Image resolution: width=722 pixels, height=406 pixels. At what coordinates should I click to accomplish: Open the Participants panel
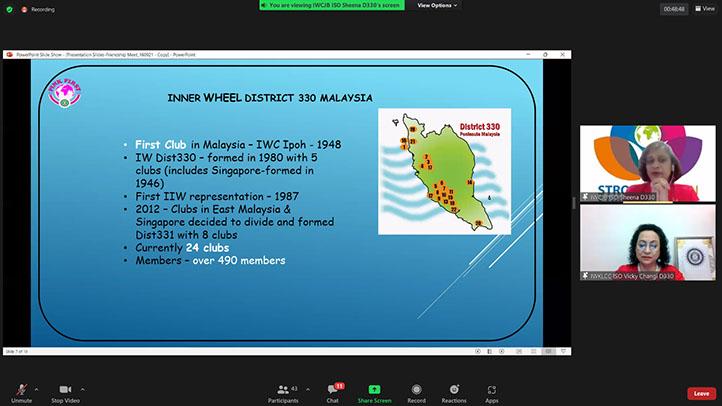(x=282, y=391)
